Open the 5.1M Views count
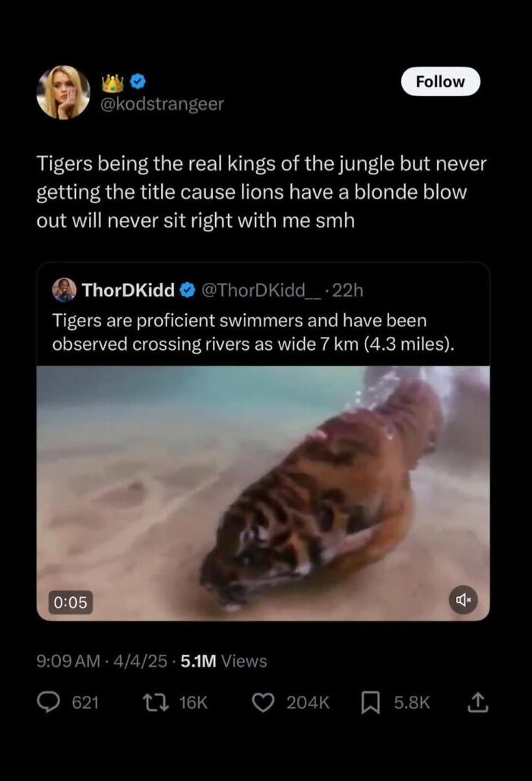Image resolution: width=532 pixels, height=781 pixels. click(x=224, y=661)
